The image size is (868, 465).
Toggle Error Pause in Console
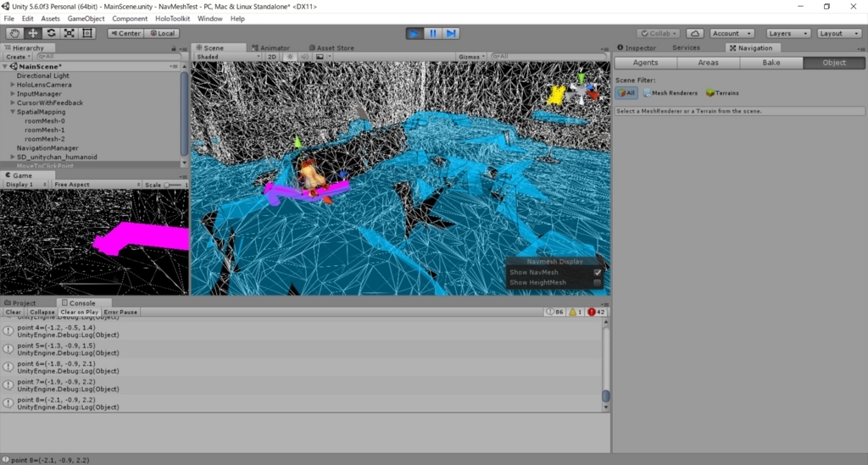[x=120, y=312]
